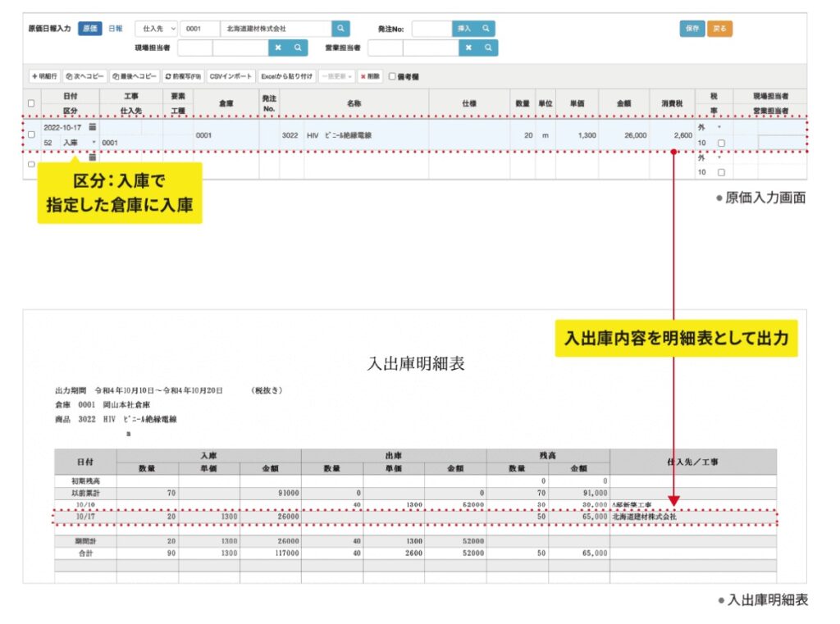The height and width of the screenshot is (624, 840).
Task: Open CSVインポート
Action: click(231, 76)
